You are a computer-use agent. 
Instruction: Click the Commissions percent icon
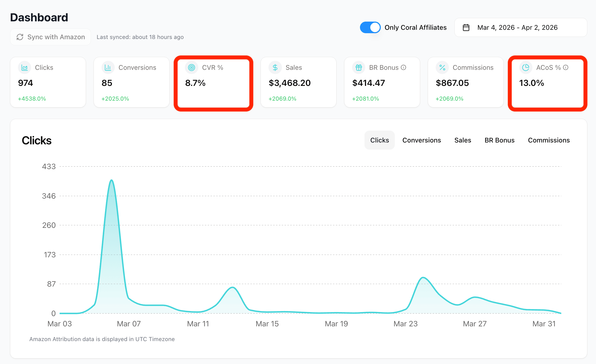[442, 68]
